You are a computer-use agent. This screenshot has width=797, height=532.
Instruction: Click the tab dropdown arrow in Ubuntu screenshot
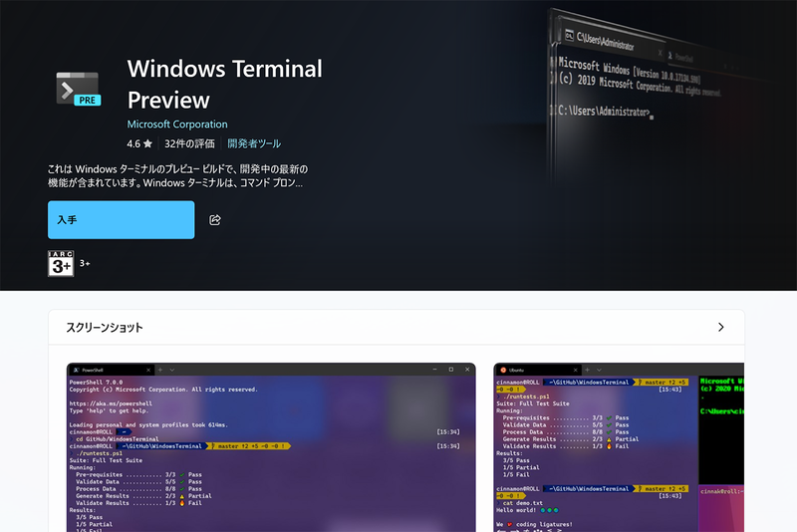pos(600,370)
